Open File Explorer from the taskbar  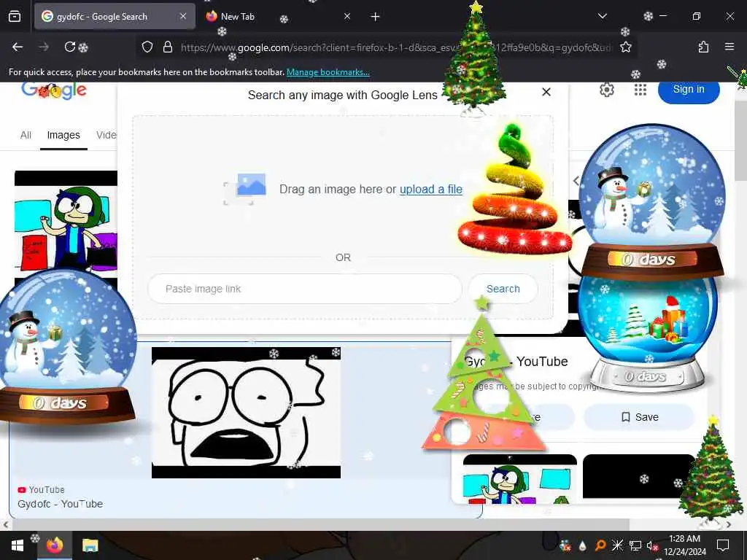90,545
